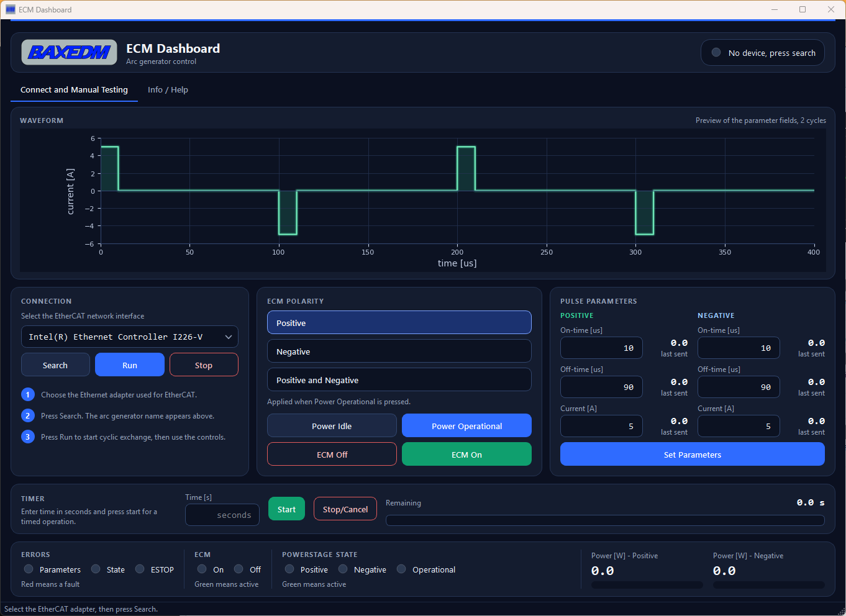Click the ECM Dashboard window title icon
The height and width of the screenshot is (616, 846).
click(10, 9)
